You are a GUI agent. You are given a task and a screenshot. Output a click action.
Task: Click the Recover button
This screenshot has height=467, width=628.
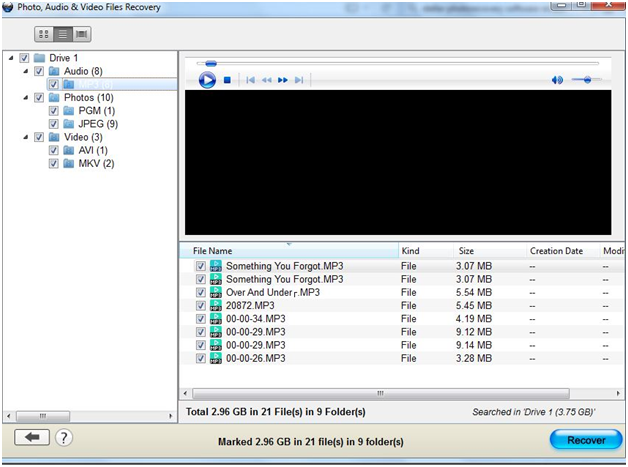584,439
